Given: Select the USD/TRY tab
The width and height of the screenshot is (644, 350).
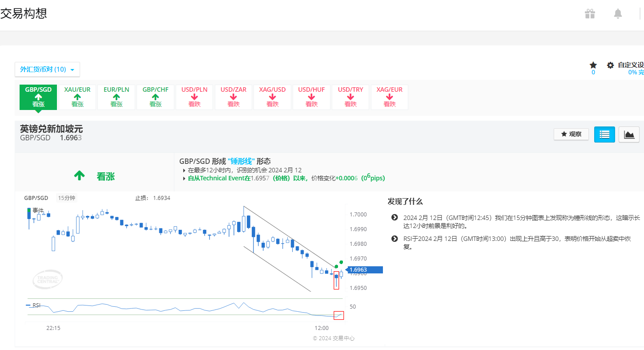Looking at the screenshot, I should coord(350,97).
